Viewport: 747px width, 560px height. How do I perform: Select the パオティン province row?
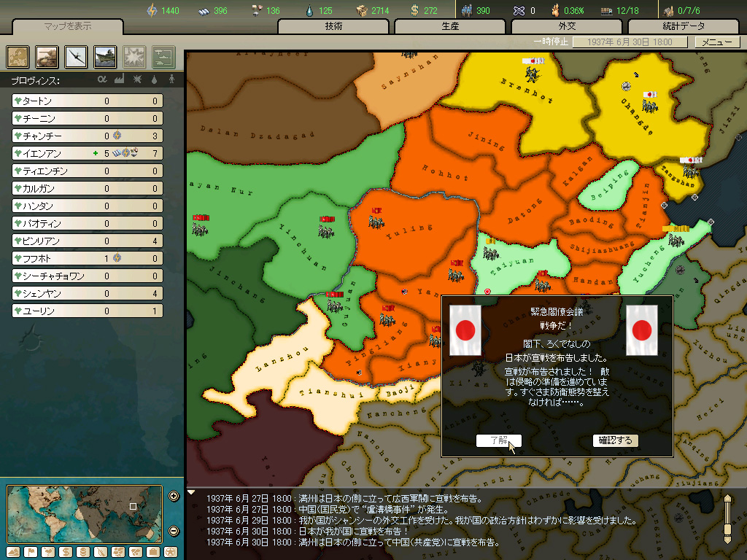pyautogui.click(x=88, y=223)
